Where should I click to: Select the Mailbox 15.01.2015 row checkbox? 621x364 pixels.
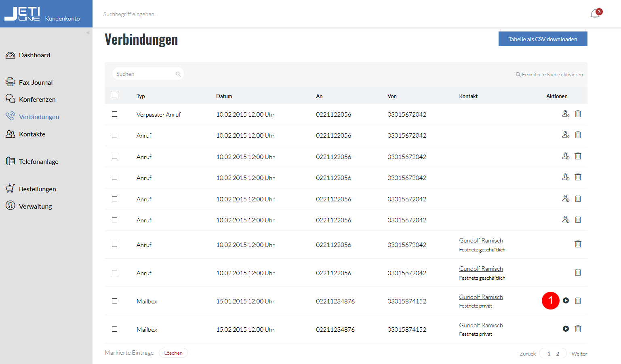[114, 301]
